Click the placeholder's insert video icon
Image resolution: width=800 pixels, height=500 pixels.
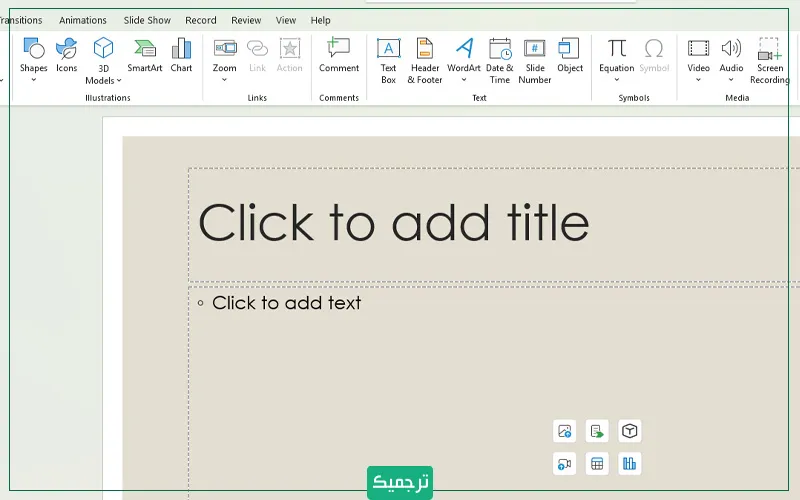565,463
